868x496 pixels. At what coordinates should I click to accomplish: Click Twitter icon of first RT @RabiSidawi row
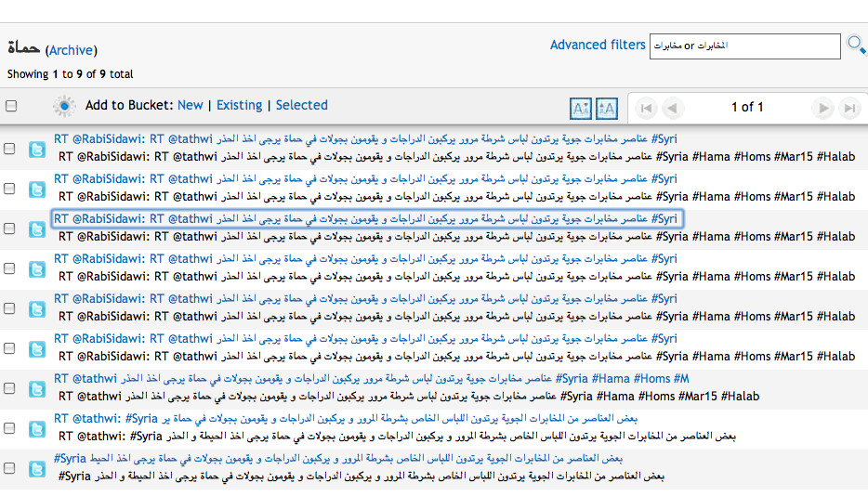click(x=37, y=150)
